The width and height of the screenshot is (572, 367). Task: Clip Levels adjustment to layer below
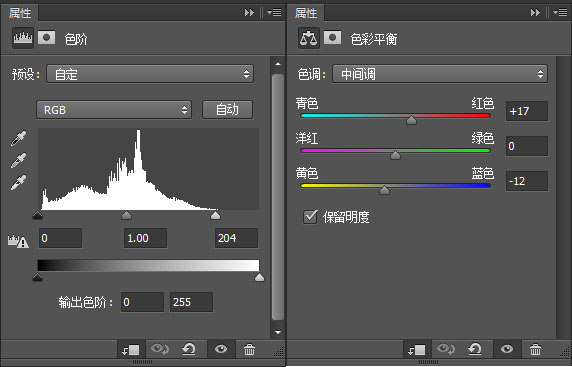pyautogui.click(x=131, y=350)
